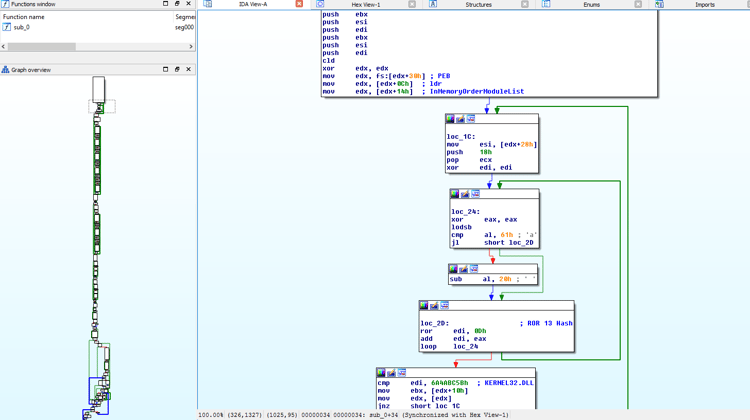Switch to the Imports tab

point(705,4)
